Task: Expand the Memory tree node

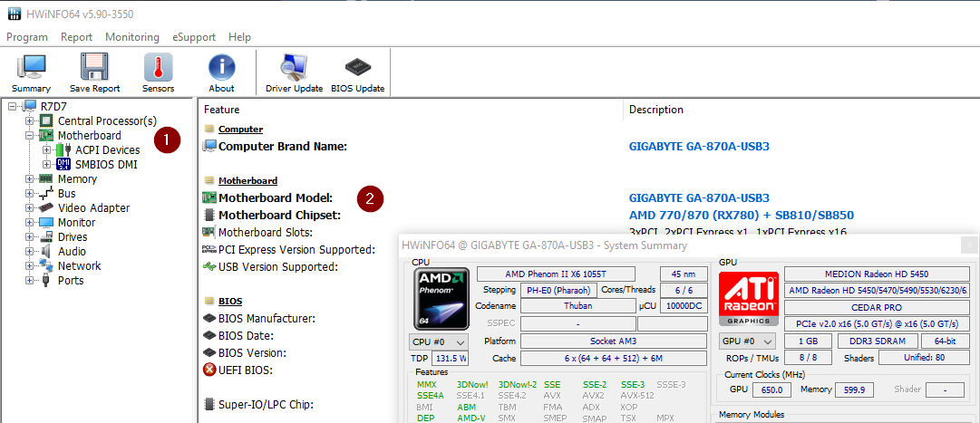Action: 29,178
